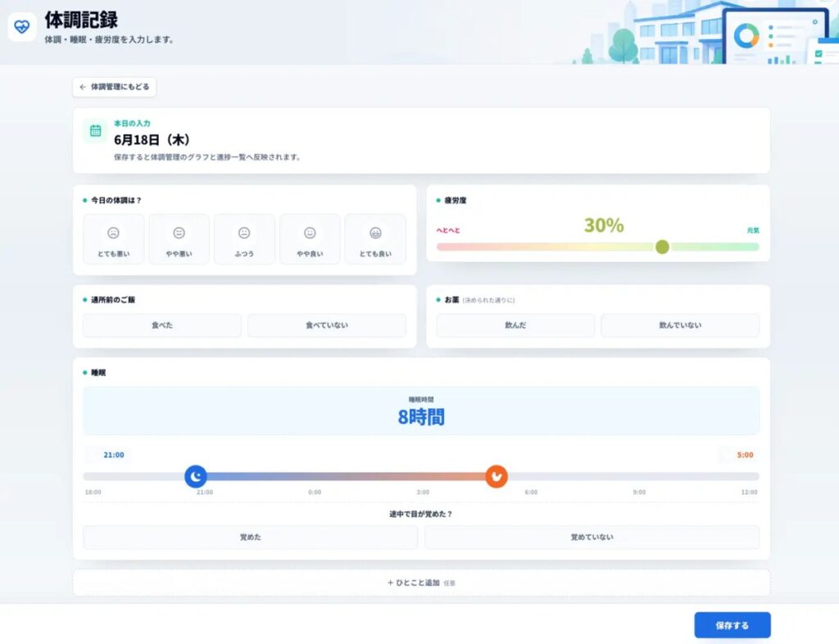Screen dimensions: 839x644
Task: Click the heart health app logo icon
Action: 22,26
